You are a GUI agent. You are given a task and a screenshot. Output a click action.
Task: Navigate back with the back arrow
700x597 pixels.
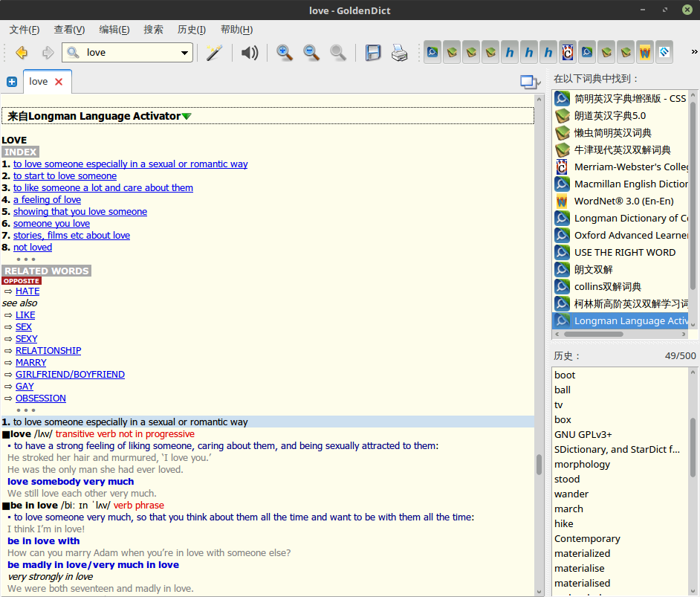point(21,52)
